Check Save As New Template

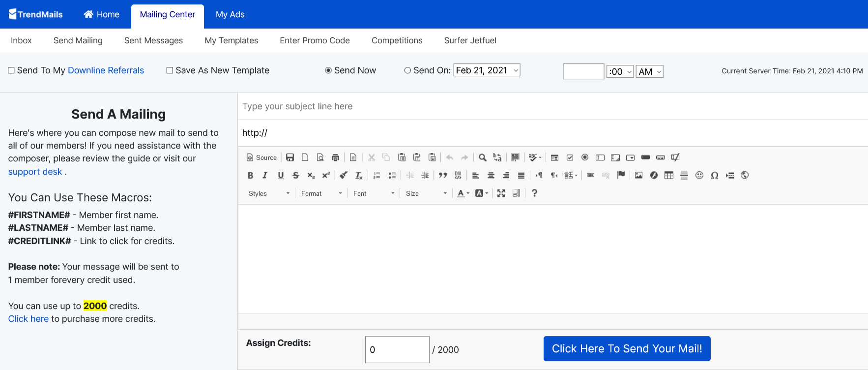170,70
